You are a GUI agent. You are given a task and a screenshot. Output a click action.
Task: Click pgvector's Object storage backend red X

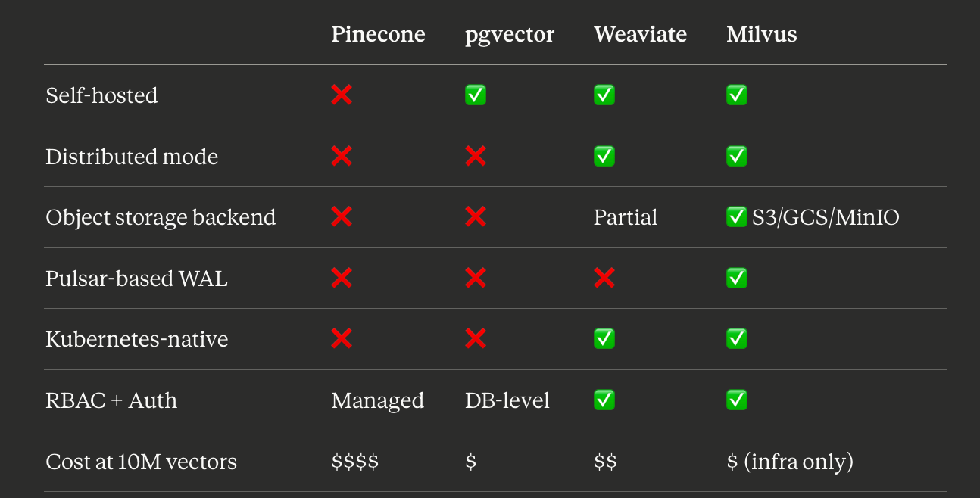(x=476, y=217)
